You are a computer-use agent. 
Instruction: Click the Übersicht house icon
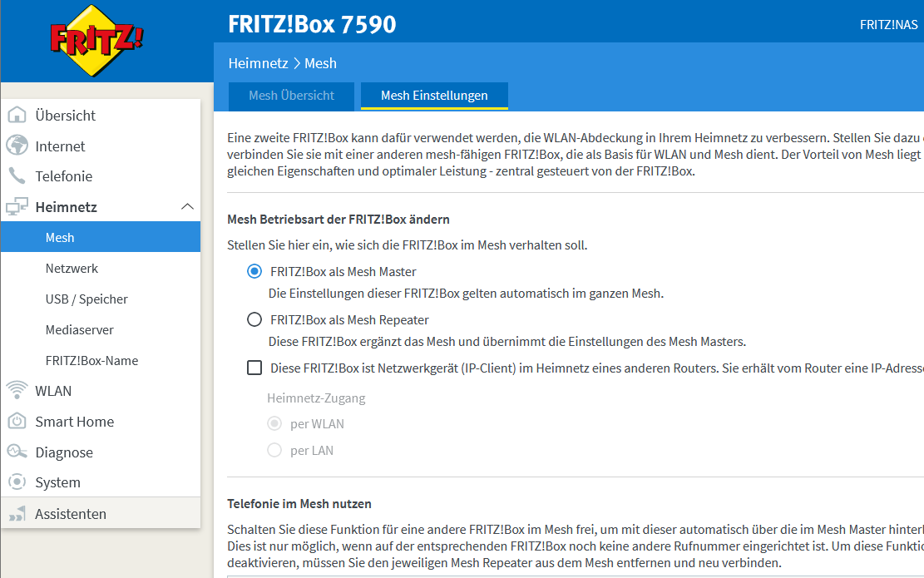17,115
